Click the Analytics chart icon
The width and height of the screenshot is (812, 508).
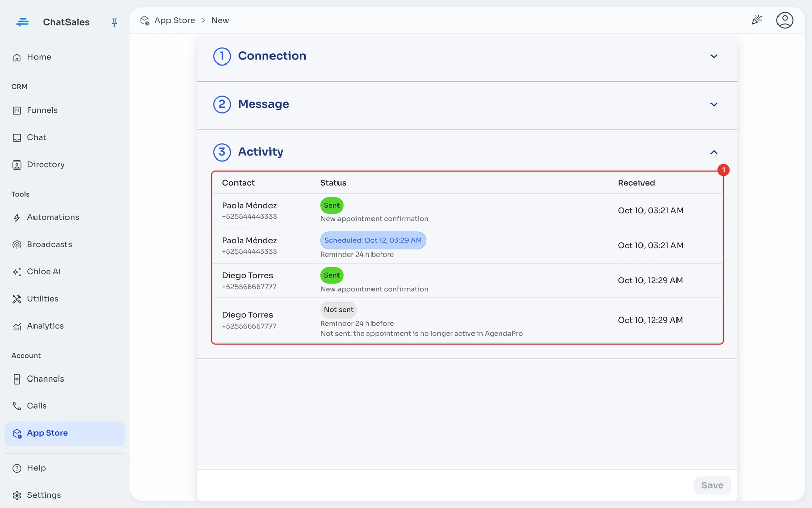(17, 326)
